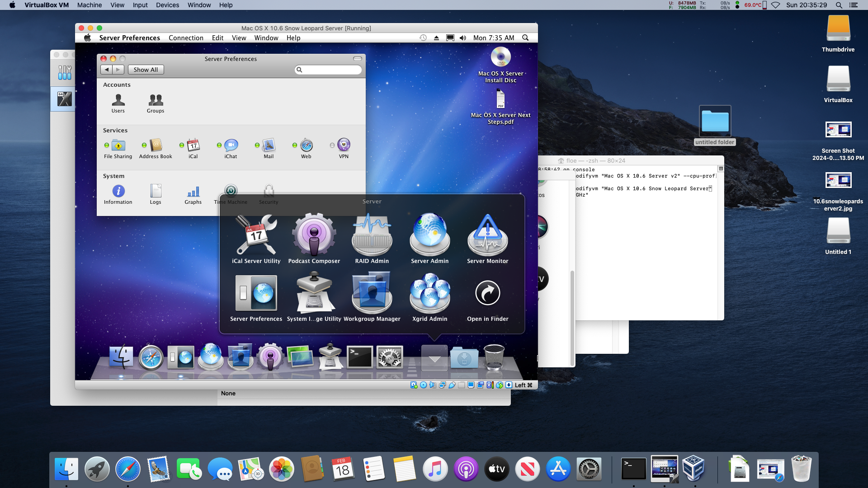This screenshot has height=488, width=868.
Task: Open View menu in guest menu bar
Action: 239,38
